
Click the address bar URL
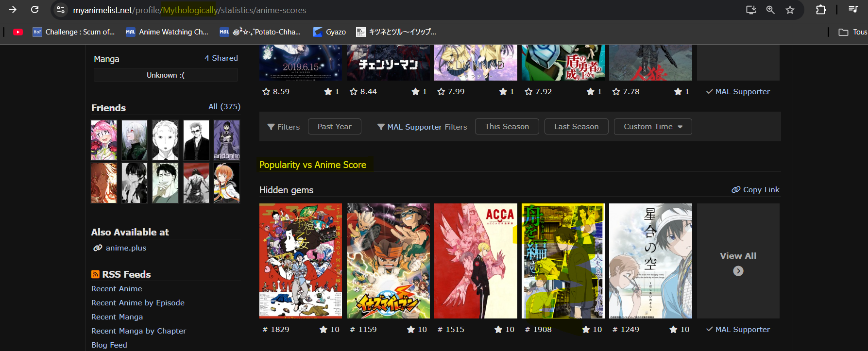click(189, 10)
